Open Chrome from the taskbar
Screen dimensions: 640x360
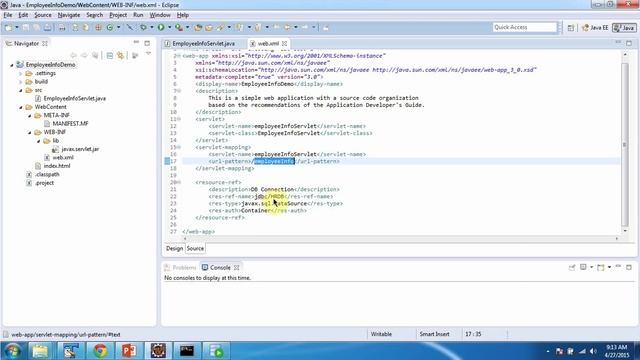click(100, 351)
